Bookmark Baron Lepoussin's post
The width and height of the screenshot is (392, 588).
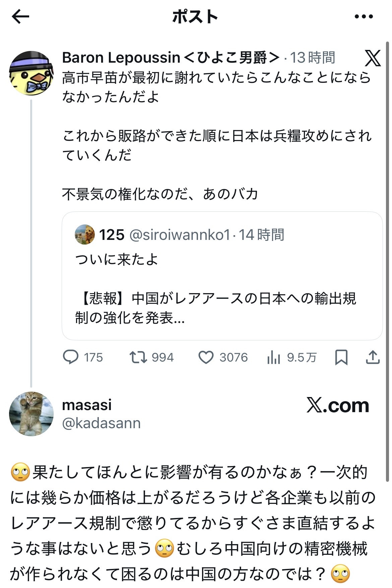341,357
